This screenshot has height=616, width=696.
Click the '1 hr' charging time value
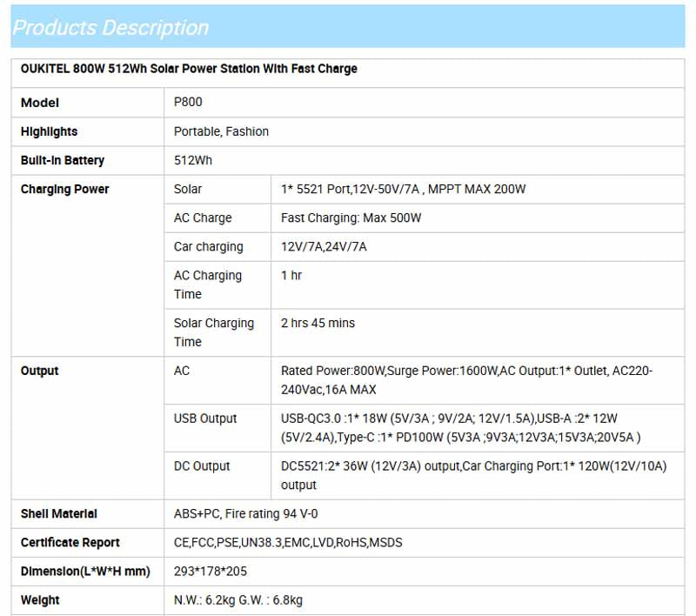coord(291,276)
